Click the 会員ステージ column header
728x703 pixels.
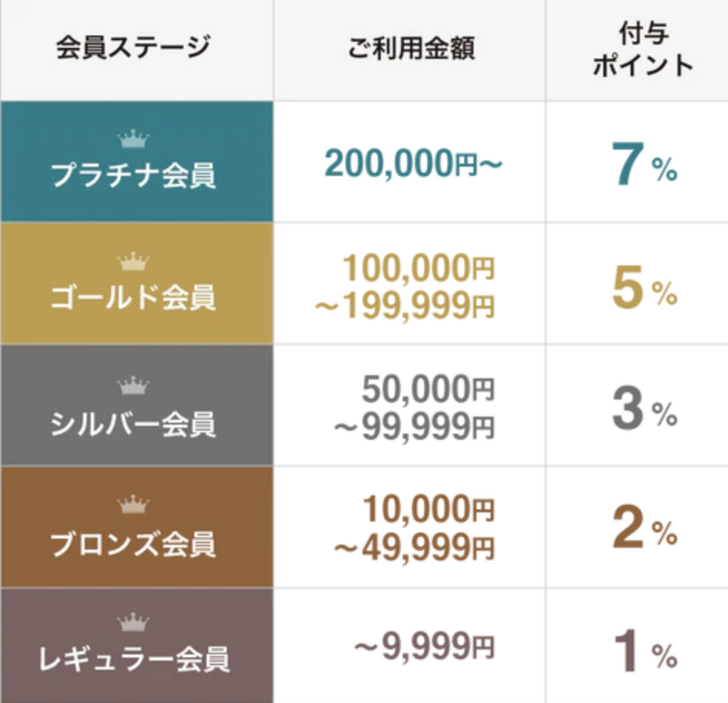coord(133,47)
